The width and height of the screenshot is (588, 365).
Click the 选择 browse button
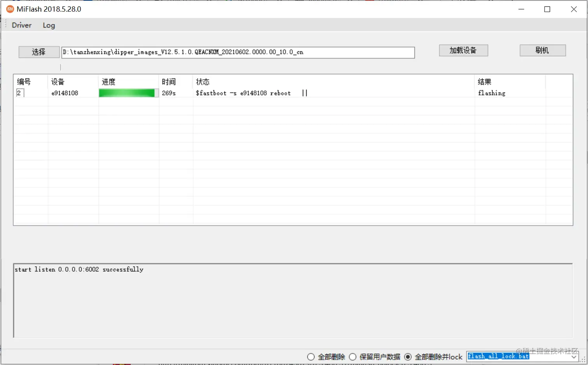point(39,52)
